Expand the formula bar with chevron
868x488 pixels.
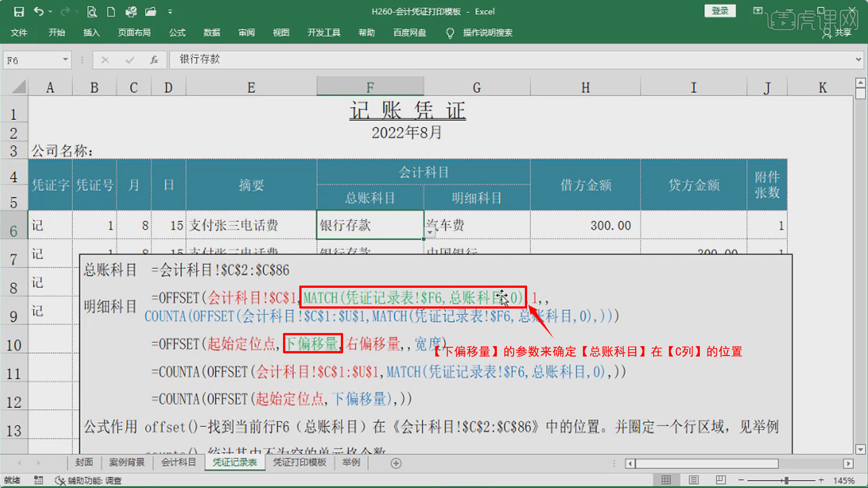(858, 60)
